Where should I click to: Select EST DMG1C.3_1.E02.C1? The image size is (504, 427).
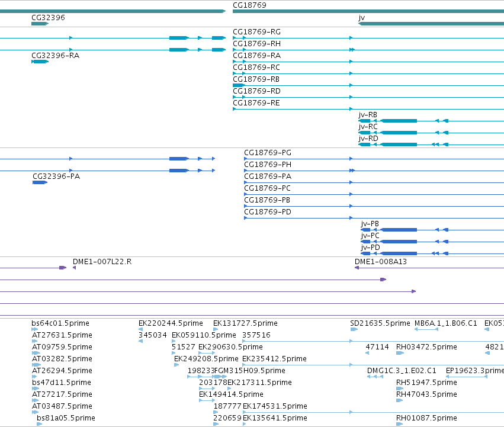point(402,371)
